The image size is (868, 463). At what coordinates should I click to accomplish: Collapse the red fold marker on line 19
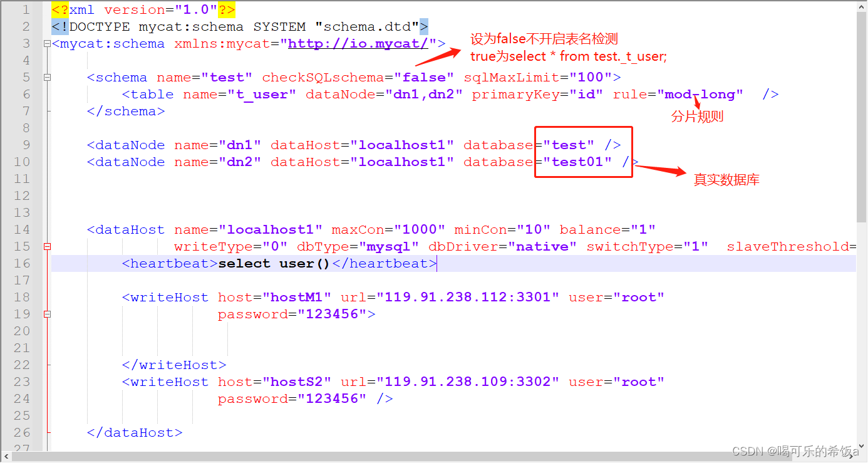[x=47, y=315]
